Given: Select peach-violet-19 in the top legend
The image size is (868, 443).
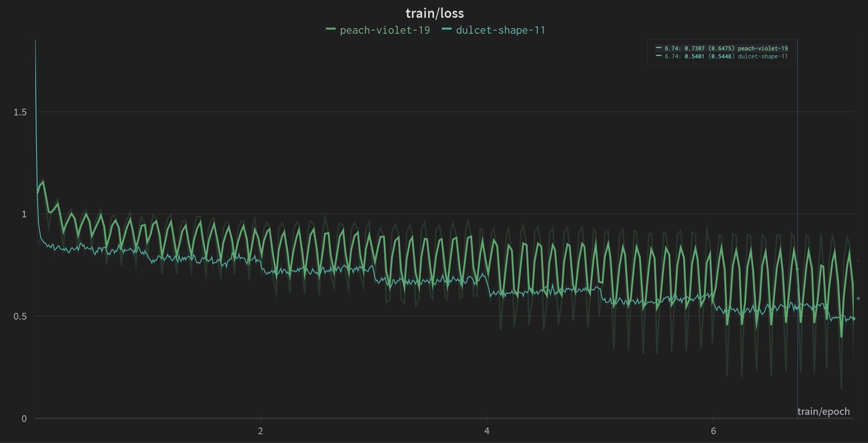Looking at the screenshot, I should [385, 30].
